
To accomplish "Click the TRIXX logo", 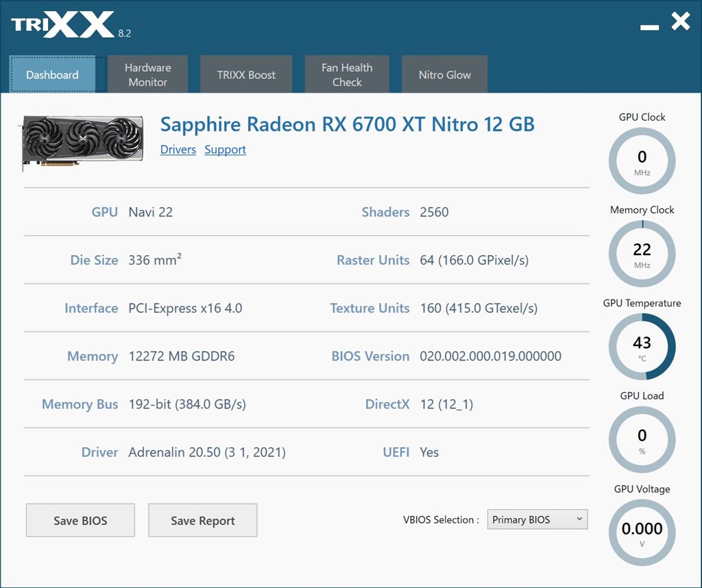I will click(x=58, y=22).
